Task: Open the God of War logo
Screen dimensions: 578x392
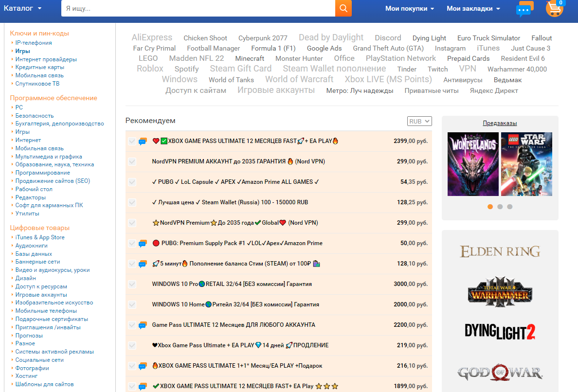Action: [500, 373]
